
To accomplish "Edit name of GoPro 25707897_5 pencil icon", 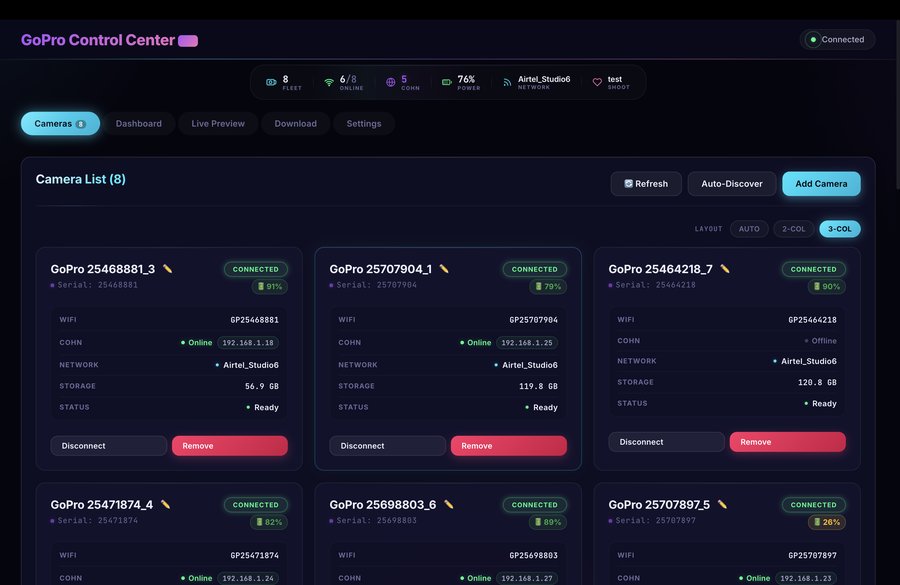I will click(x=723, y=505).
